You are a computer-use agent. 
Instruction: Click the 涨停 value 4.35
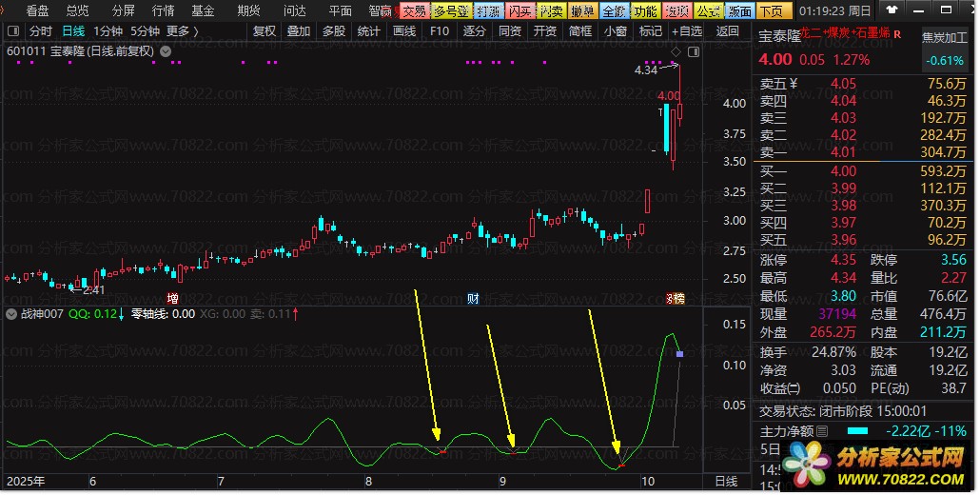[x=843, y=259]
